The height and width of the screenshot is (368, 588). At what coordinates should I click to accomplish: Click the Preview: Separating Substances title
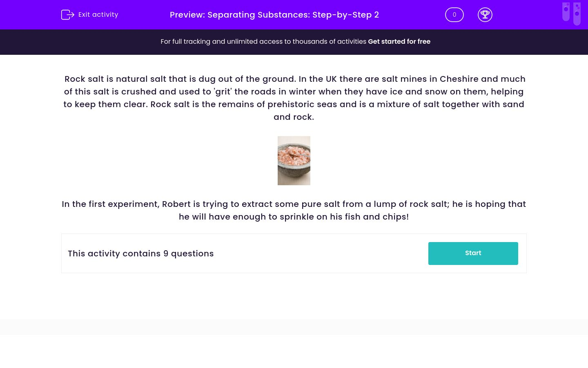click(274, 15)
